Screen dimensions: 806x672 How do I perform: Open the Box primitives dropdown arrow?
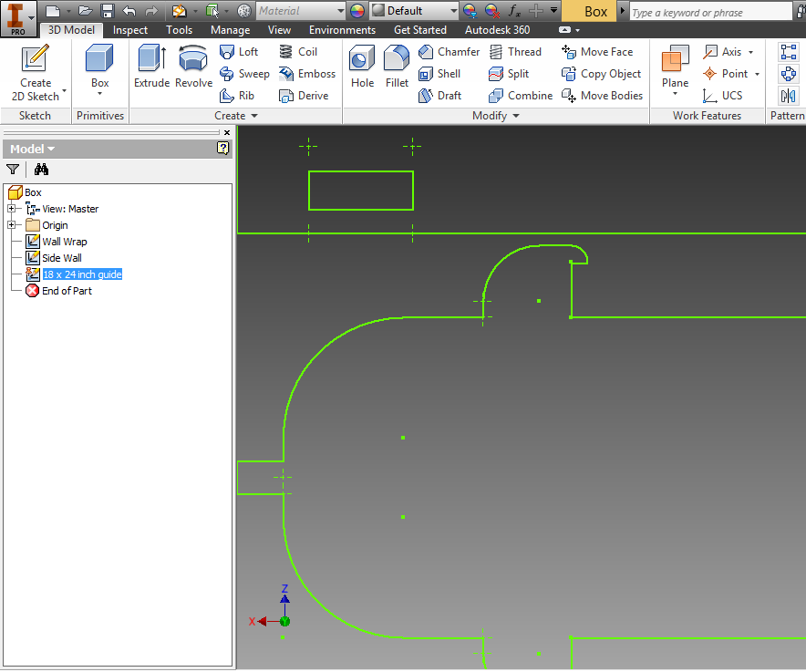tap(99, 94)
